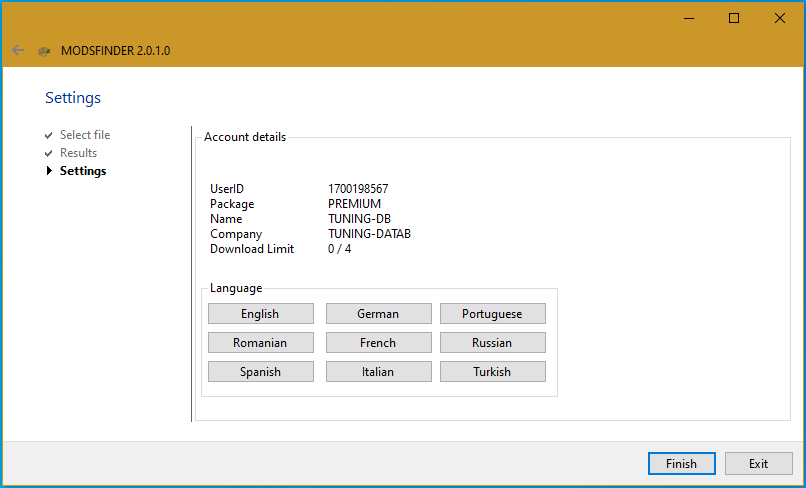Select the Settings step in sidebar
806x488 pixels.
coord(82,171)
